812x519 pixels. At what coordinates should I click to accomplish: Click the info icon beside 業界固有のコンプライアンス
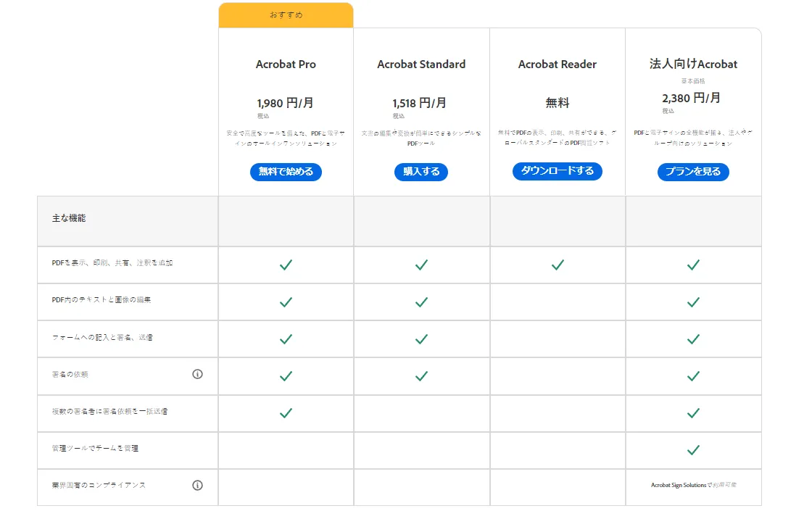197,486
